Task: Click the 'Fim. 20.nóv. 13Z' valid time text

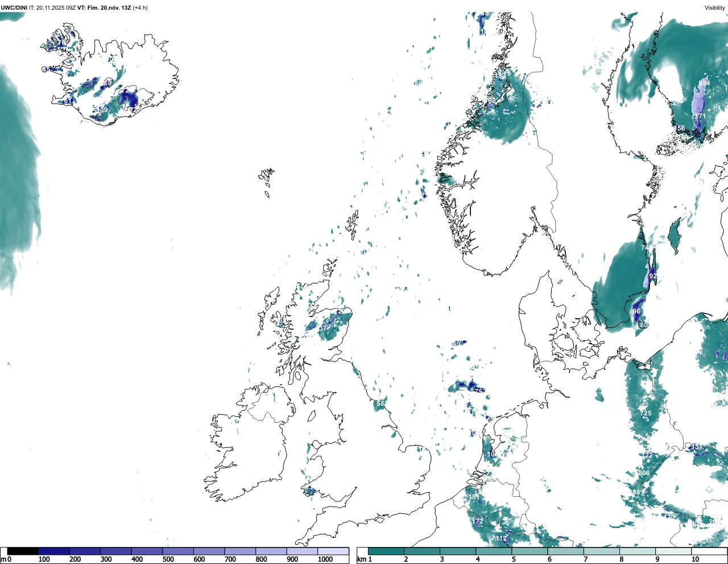Action: click(x=109, y=7)
